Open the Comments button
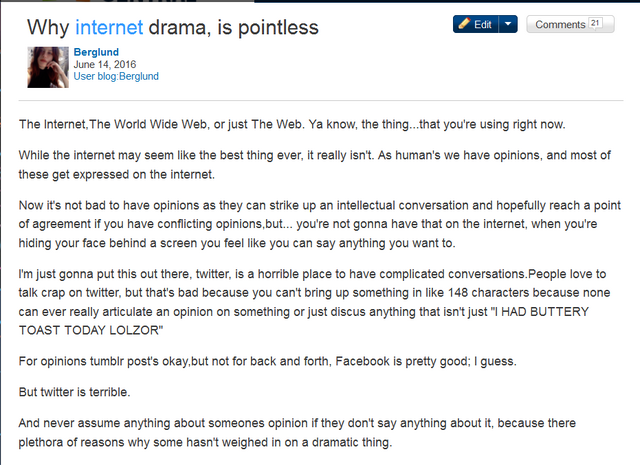Viewport: 640px width, 465px height. click(x=570, y=24)
